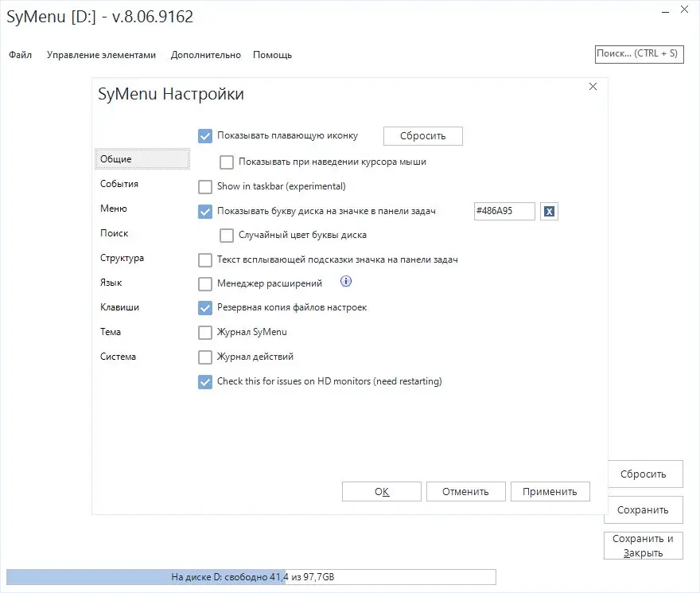Click the #486A95 color code field
The width and height of the screenshot is (700, 593).
(x=504, y=211)
